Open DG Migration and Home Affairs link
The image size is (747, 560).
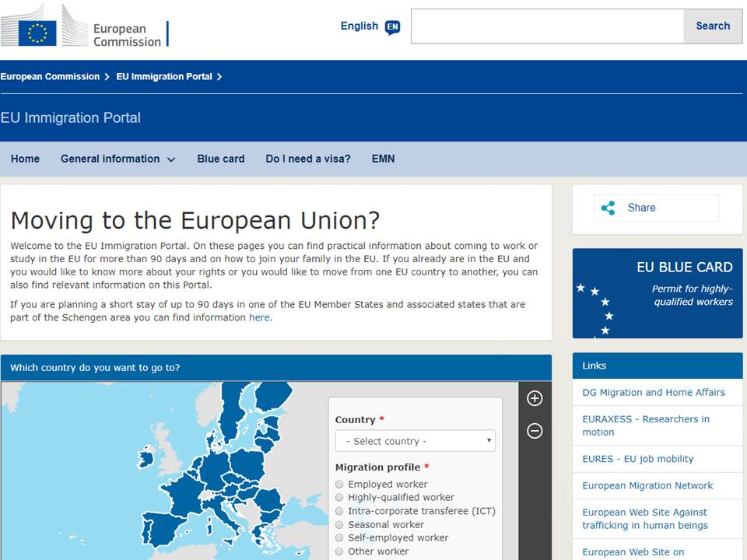click(654, 392)
